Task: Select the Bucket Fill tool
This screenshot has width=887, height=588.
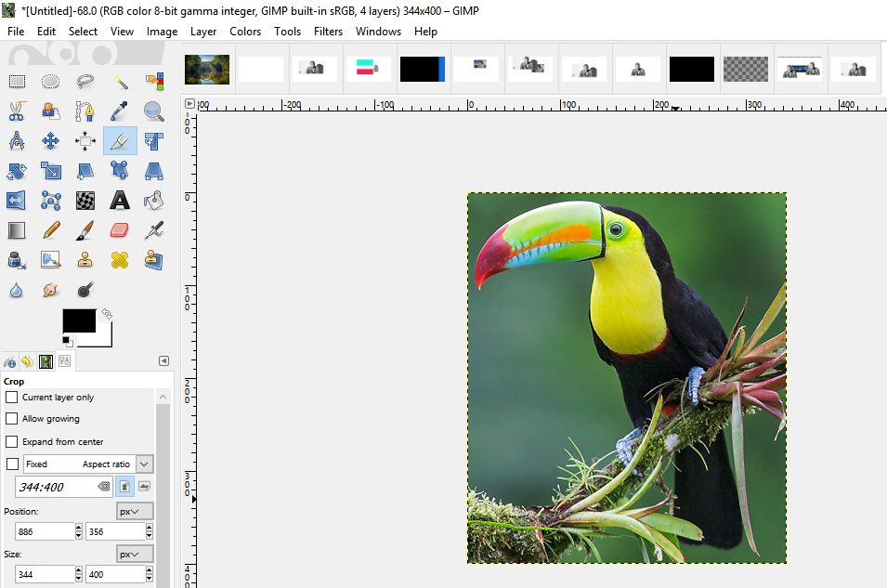Action: [154, 200]
